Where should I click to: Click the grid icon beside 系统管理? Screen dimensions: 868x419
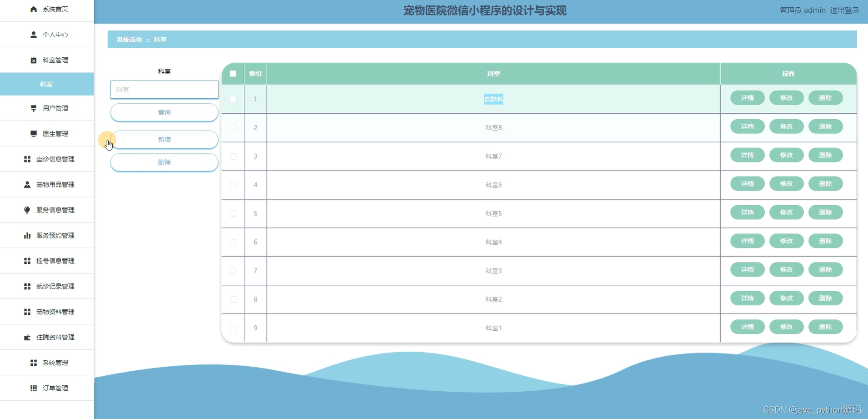point(34,363)
